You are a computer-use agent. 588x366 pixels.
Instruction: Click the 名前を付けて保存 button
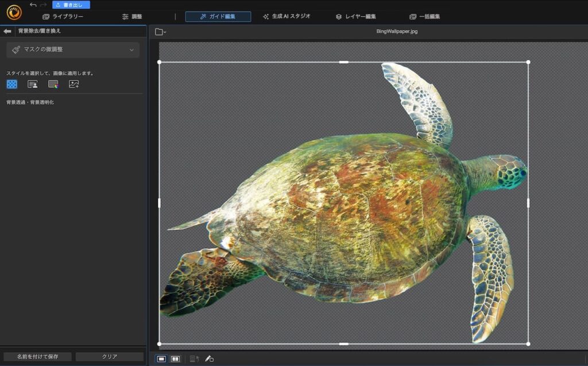[37, 357]
